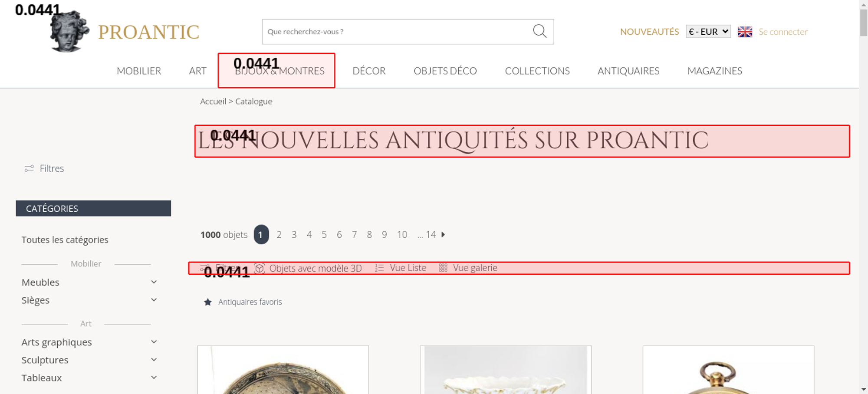Open the MOBILIER menu

point(139,71)
